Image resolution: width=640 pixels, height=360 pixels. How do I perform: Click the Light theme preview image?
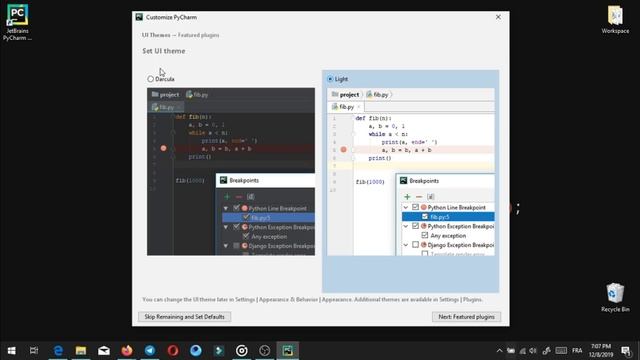411,172
